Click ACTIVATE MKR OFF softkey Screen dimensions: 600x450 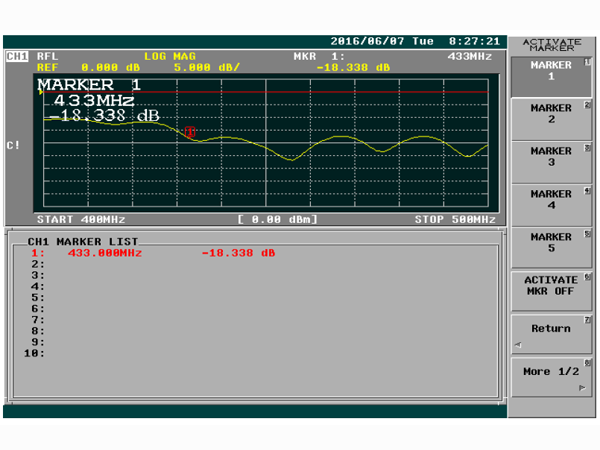click(x=551, y=291)
